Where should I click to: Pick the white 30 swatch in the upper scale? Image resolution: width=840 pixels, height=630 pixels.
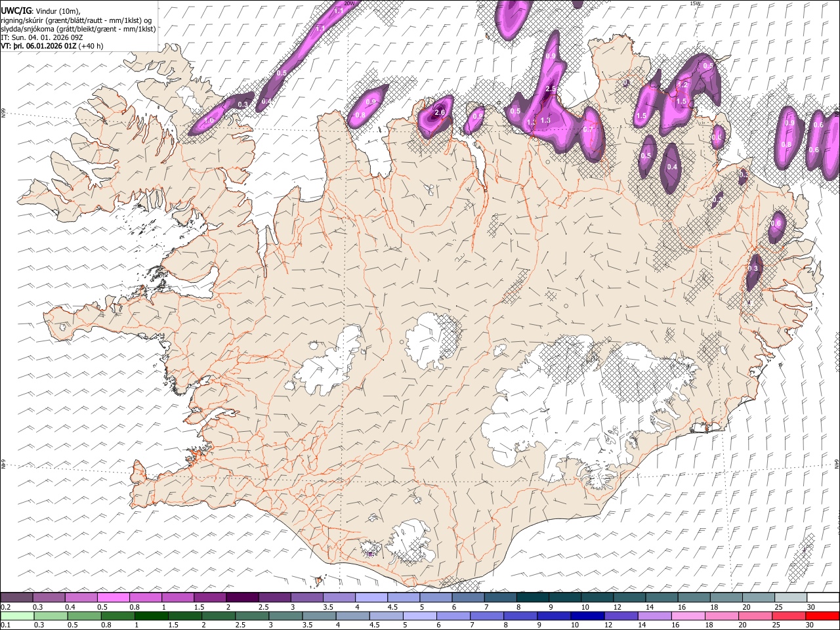(x=822, y=598)
